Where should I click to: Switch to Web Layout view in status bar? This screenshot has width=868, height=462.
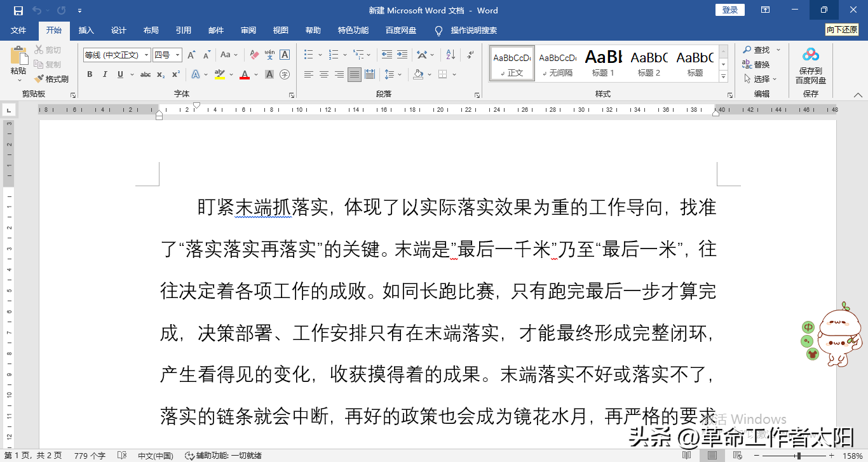tap(737, 456)
